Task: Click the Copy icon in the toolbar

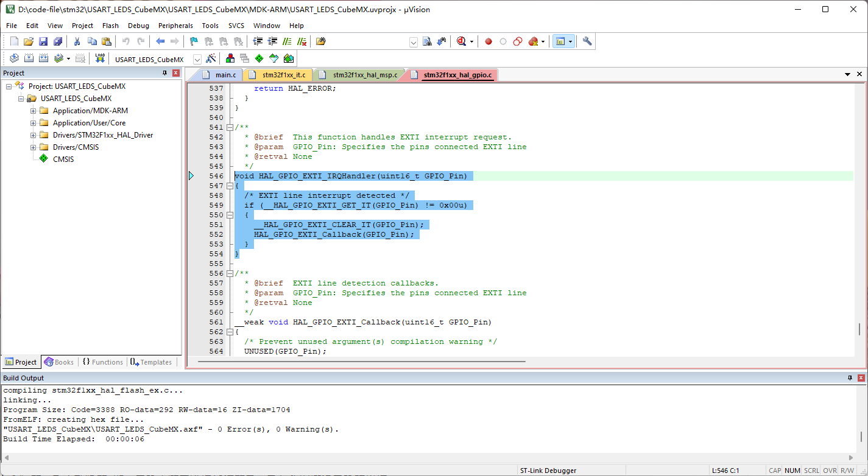Action: (x=92, y=41)
